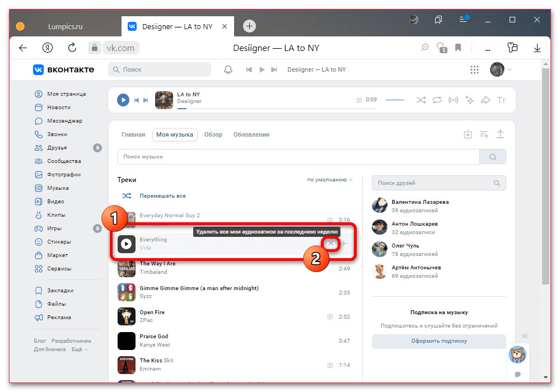Viewport: 560px width, 392px height.
Task: Open Валентина Лазарева's audio list
Action: [438, 206]
